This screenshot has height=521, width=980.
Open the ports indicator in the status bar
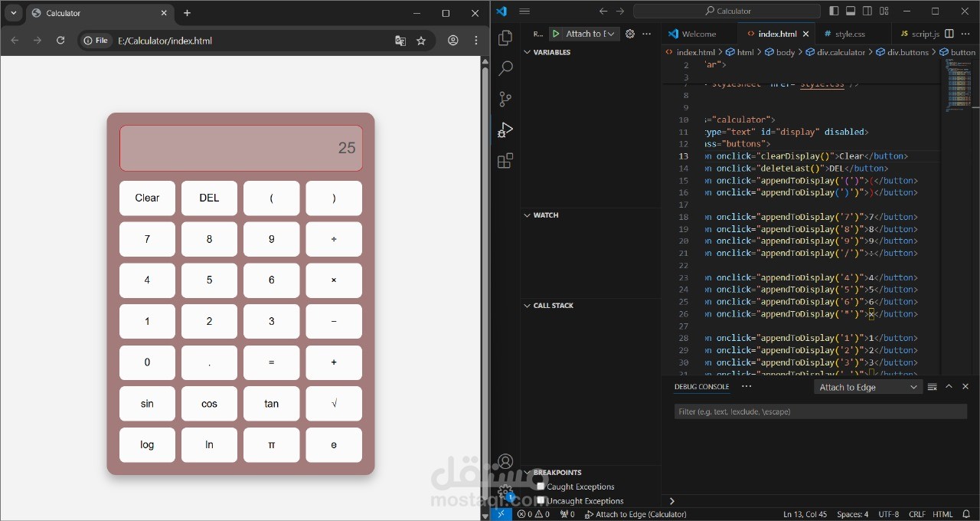[567, 514]
